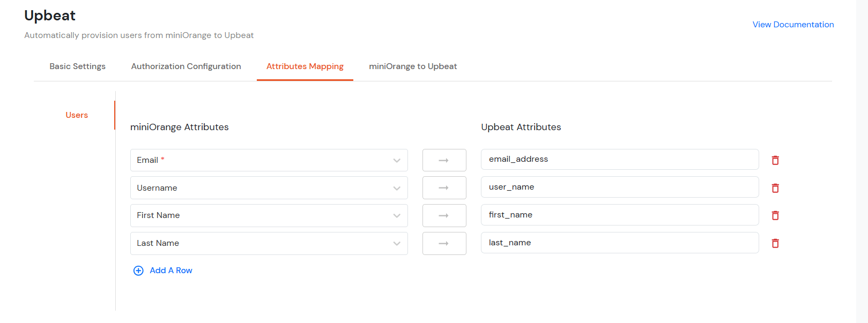Click the email_address input field
This screenshot has width=868, height=323.
620,159
